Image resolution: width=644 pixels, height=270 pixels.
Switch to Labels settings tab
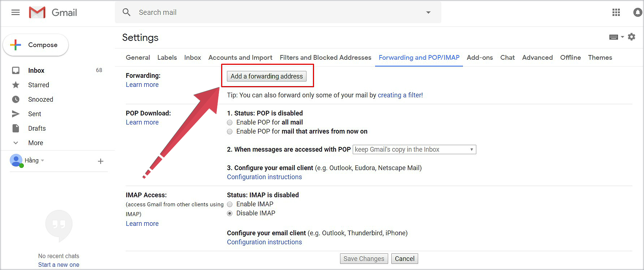coord(167,58)
